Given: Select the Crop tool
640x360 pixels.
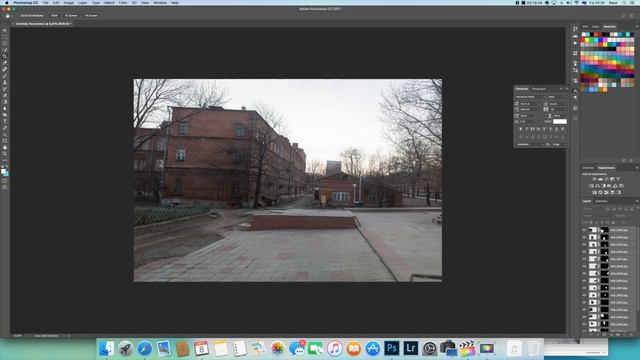Looking at the screenshot, I should [5, 56].
